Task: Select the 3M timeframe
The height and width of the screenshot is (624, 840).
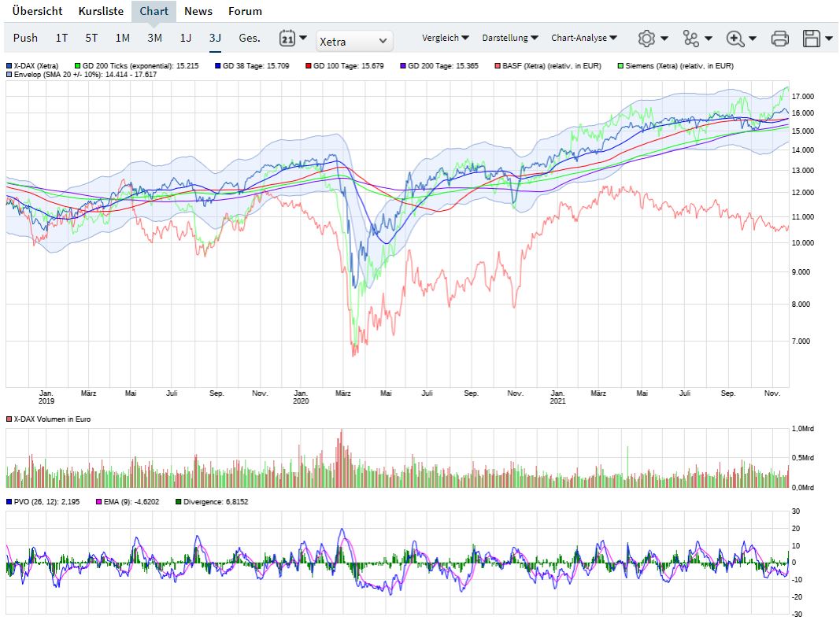Action: click(155, 38)
